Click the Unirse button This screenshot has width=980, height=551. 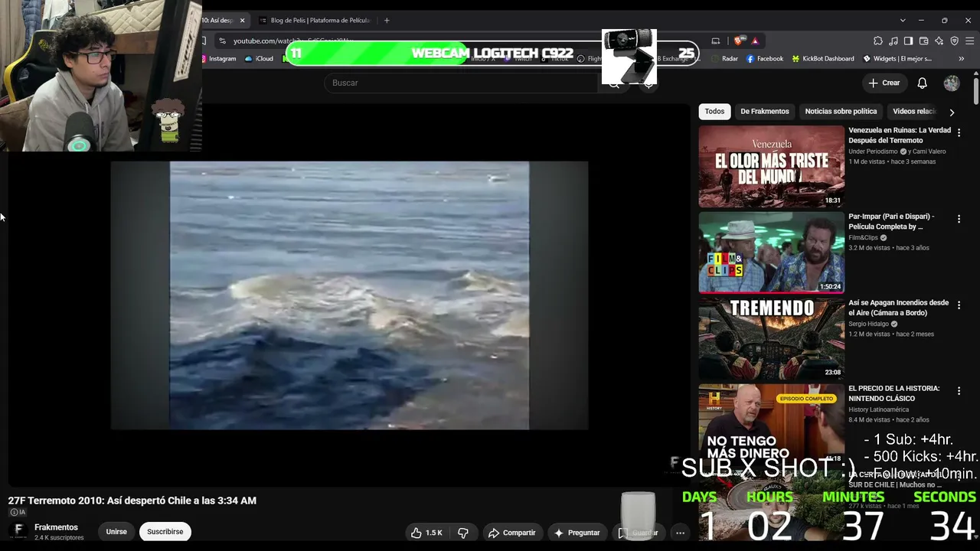116,532
